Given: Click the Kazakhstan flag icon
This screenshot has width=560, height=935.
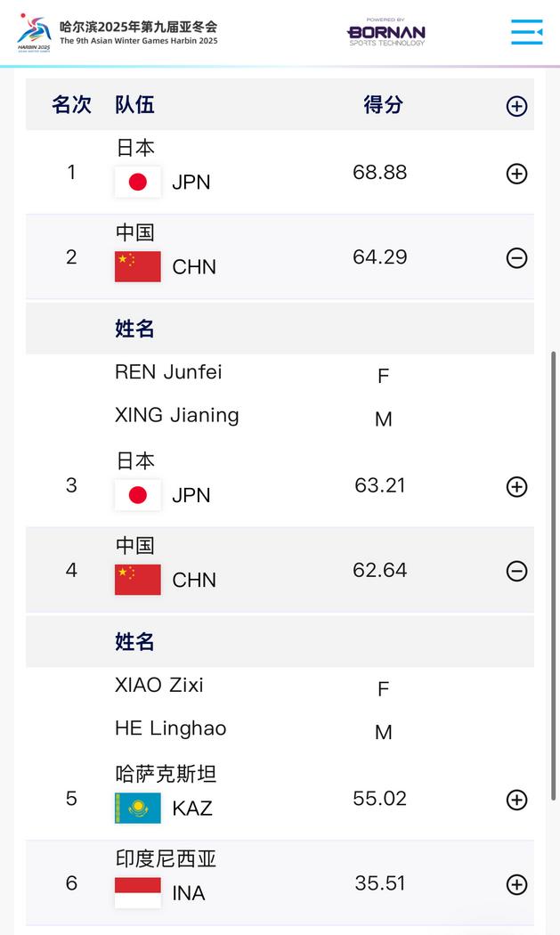Looking at the screenshot, I should (138, 808).
